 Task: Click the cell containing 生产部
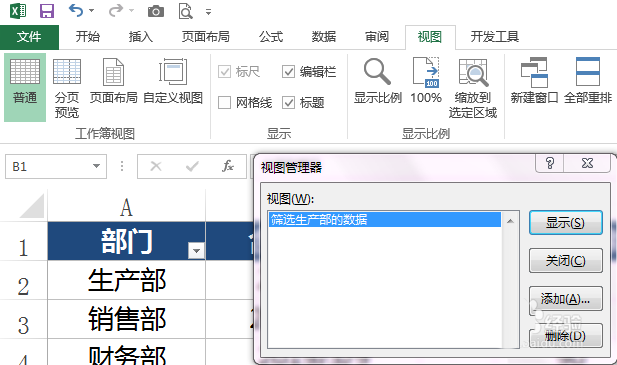point(126,280)
